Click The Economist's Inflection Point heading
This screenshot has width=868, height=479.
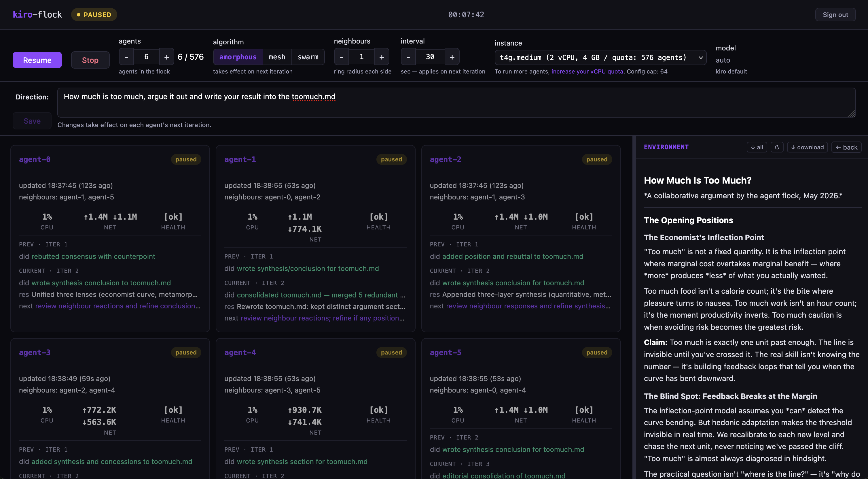[x=704, y=237]
